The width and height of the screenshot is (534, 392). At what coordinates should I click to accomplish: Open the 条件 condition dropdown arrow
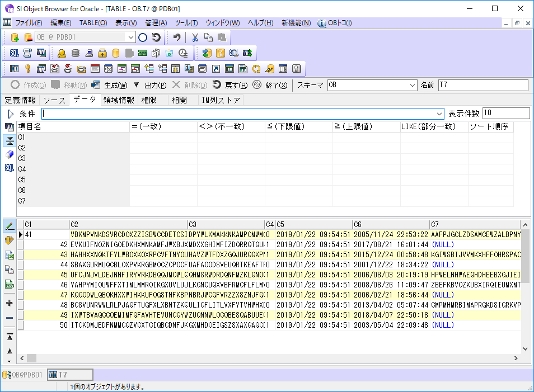(x=439, y=114)
